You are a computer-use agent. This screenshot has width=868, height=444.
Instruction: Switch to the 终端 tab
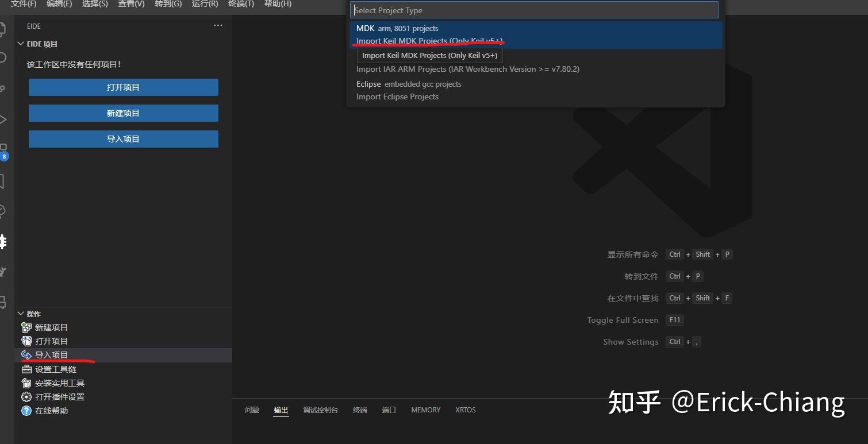pos(359,410)
